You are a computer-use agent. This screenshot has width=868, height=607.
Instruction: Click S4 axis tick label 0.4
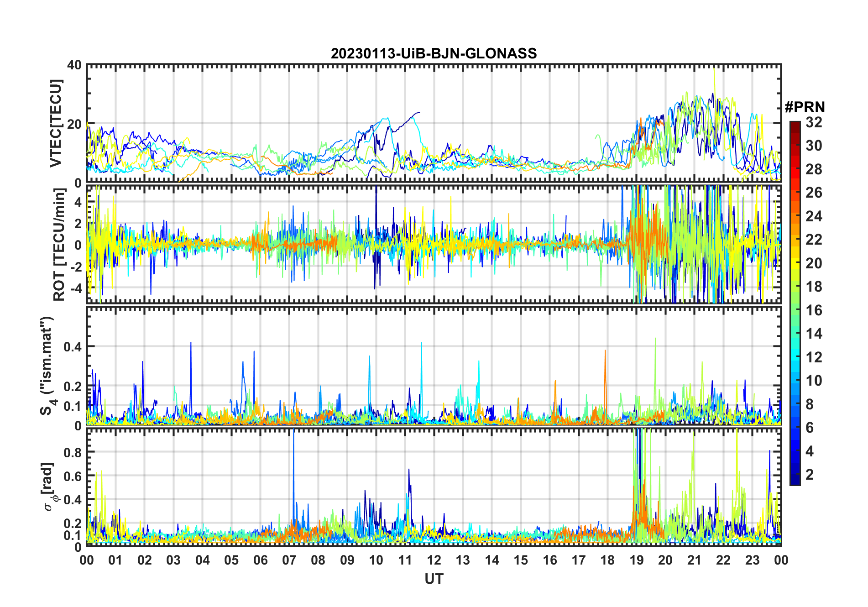point(72,346)
